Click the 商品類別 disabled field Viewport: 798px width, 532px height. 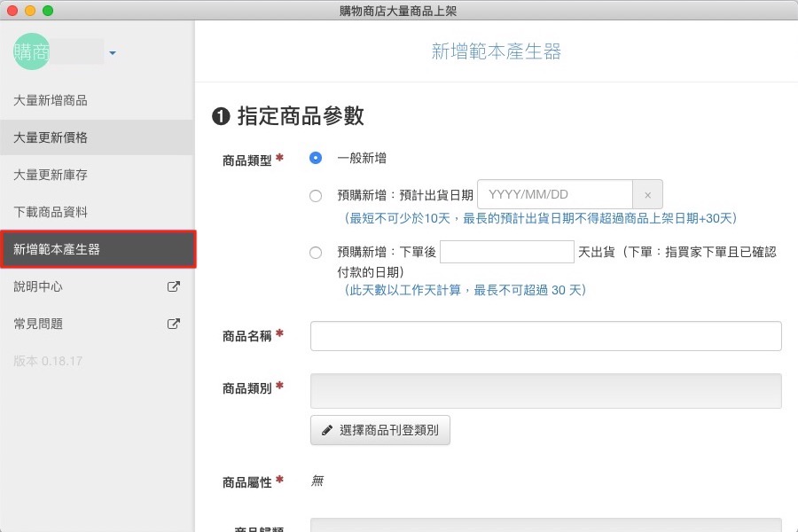click(545, 391)
